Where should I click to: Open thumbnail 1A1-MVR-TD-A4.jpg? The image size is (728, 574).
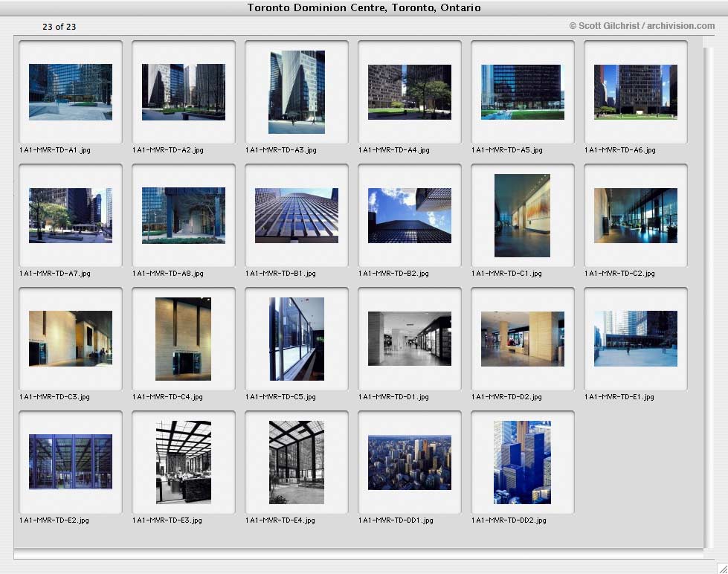pyautogui.click(x=410, y=92)
